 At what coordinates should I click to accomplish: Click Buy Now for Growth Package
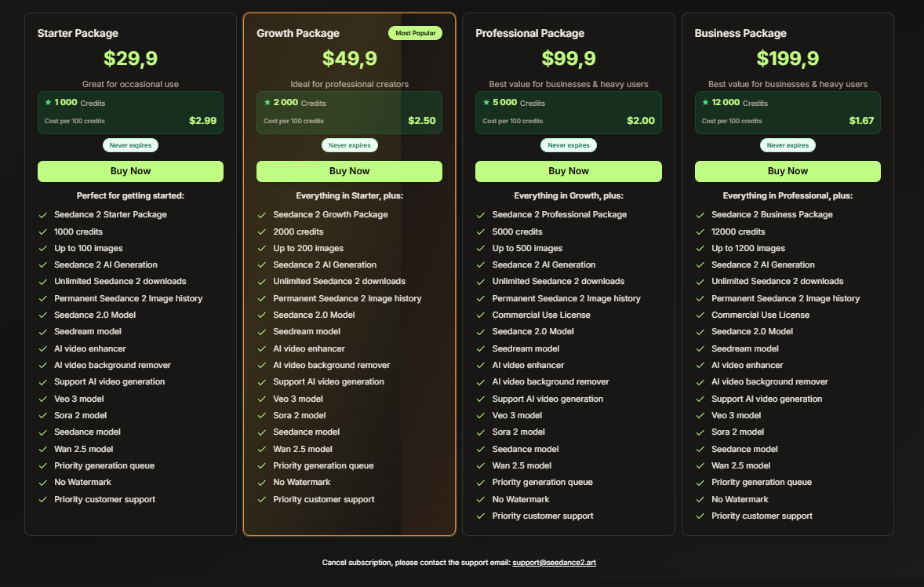pos(349,171)
